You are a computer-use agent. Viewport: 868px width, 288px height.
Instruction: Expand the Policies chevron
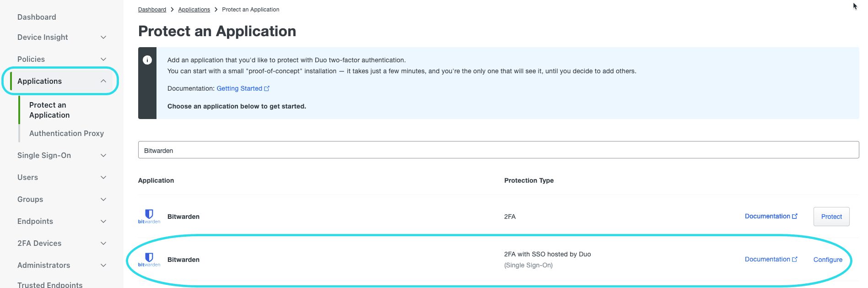(x=103, y=59)
